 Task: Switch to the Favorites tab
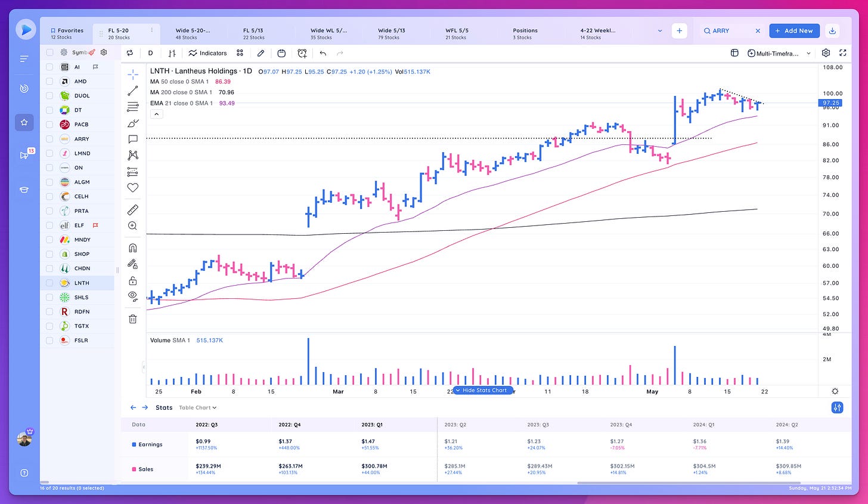[67, 33]
